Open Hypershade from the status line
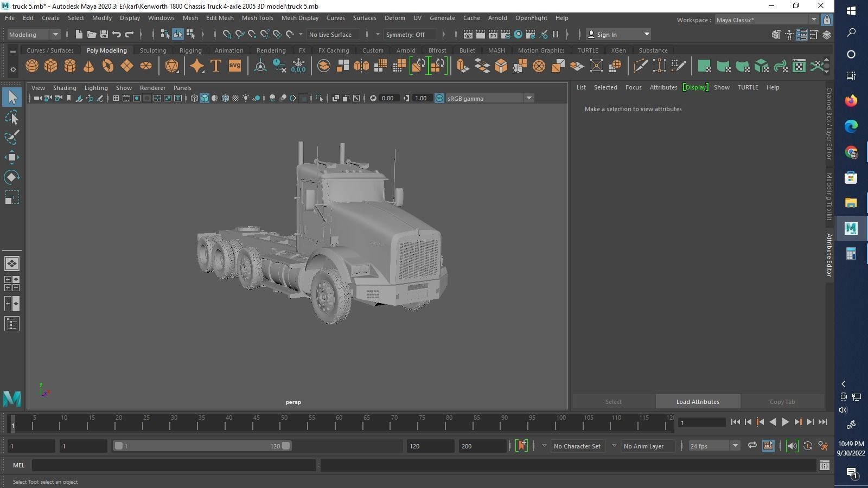This screenshot has height=488, width=868. pyautogui.click(x=518, y=34)
